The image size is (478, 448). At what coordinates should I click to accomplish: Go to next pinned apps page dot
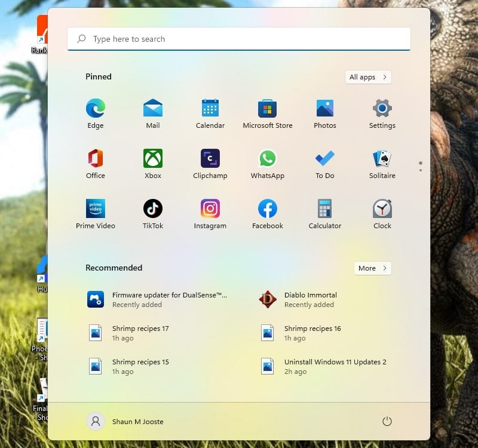coord(421,170)
